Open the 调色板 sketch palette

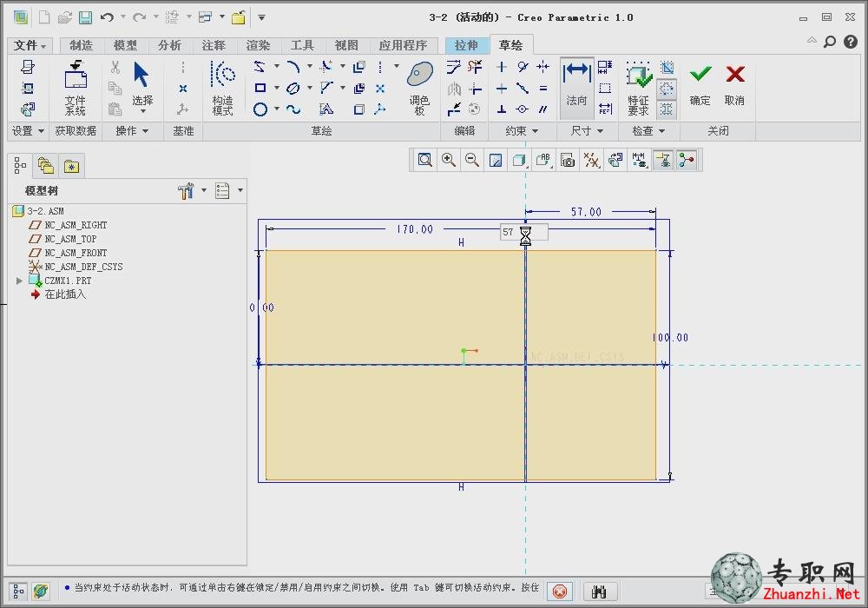(419, 88)
